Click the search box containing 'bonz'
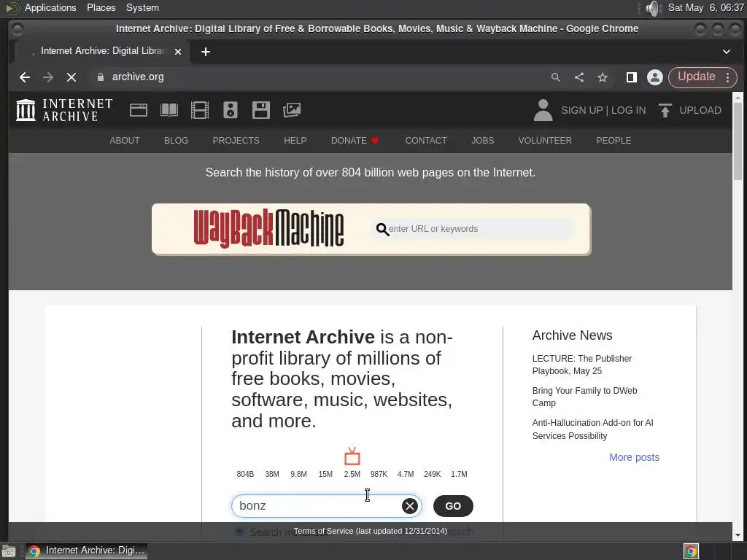Viewport: 747px width, 560px height. 326,506
